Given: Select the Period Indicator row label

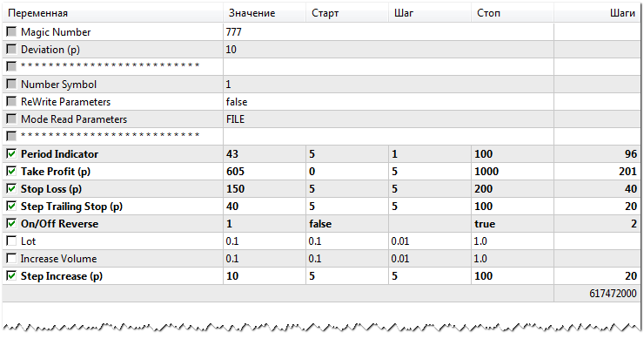Looking at the screenshot, I should click(x=59, y=154).
